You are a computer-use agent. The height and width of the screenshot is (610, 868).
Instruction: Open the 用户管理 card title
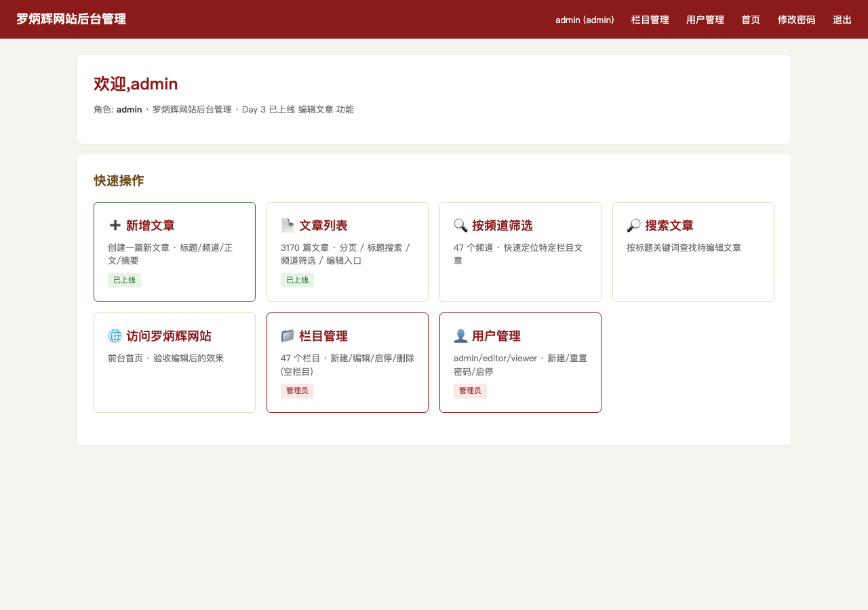click(496, 336)
